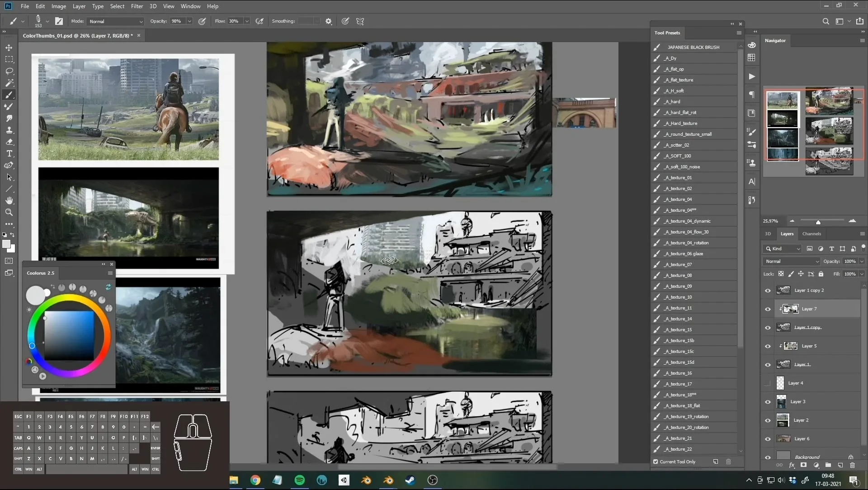This screenshot has height=490, width=868.
Task: Toggle brush symmetry butterfly icon
Action: coord(360,21)
